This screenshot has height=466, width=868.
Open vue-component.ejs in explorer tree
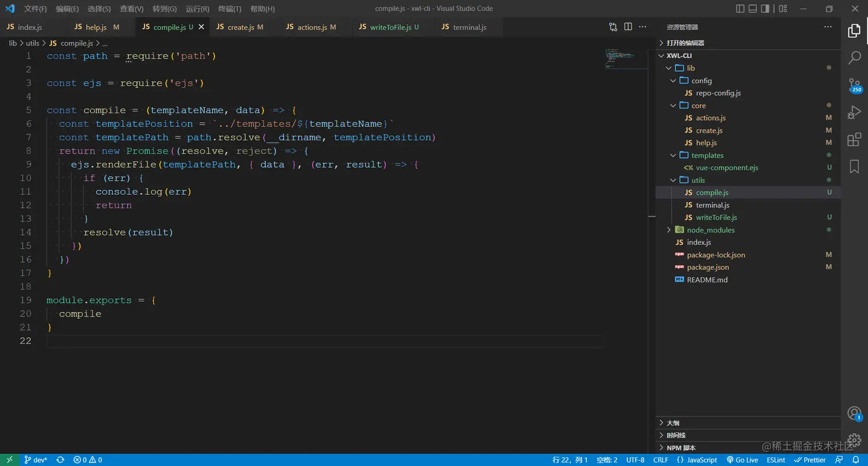tap(748, 168)
